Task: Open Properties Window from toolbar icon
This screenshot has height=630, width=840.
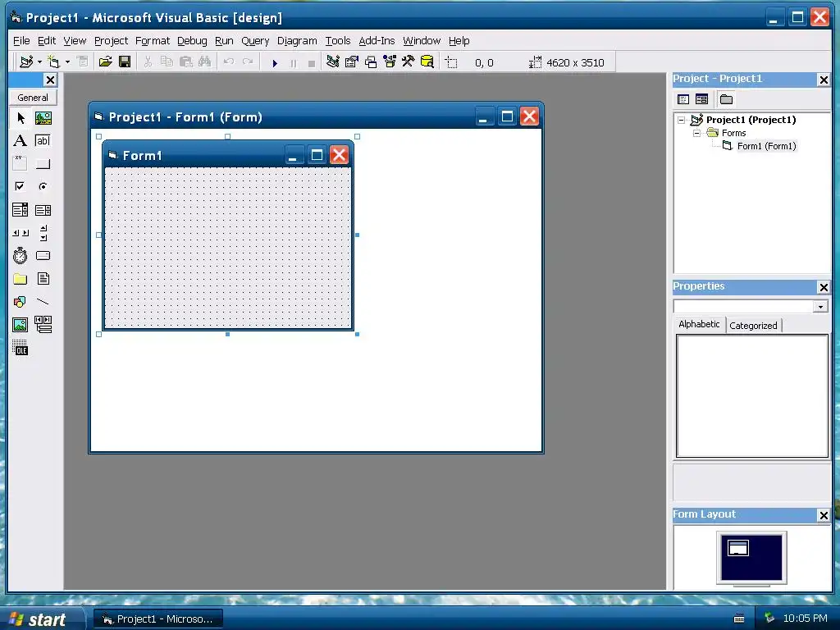Action: coord(352,62)
